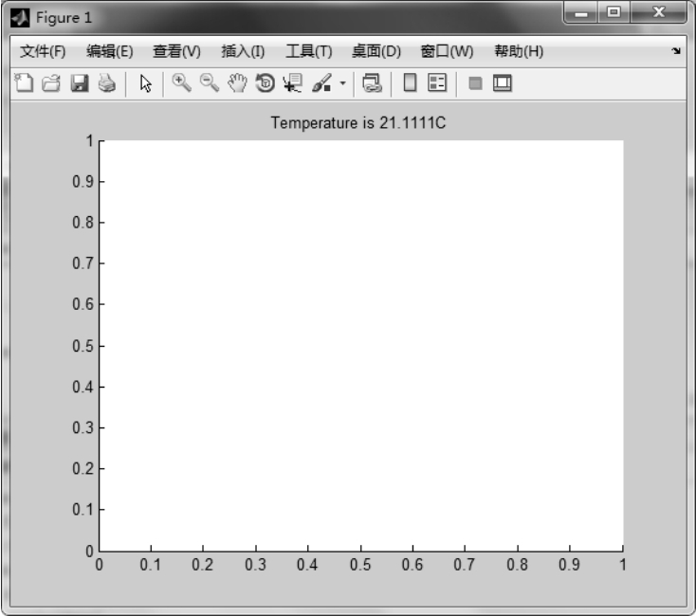Show plot tools and dock figure
The height and width of the screenshot is (616, 696).
click(x=503, y=83)
